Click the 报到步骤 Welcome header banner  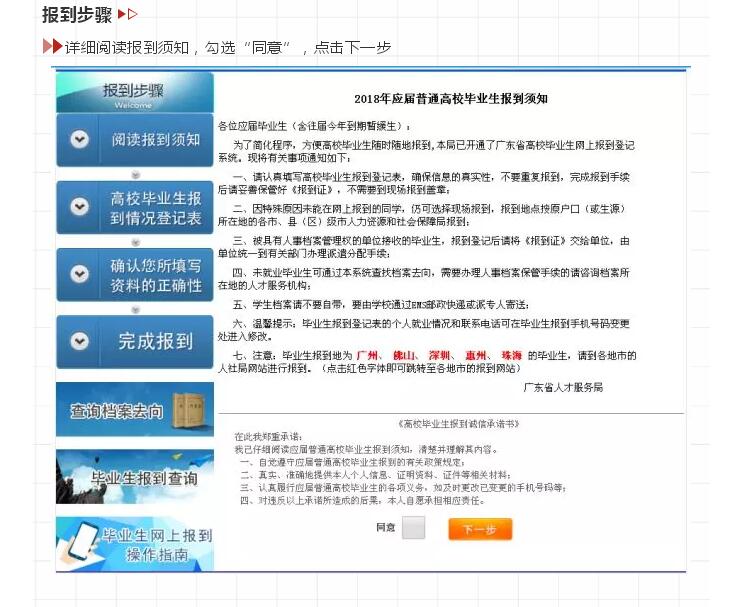134,93
